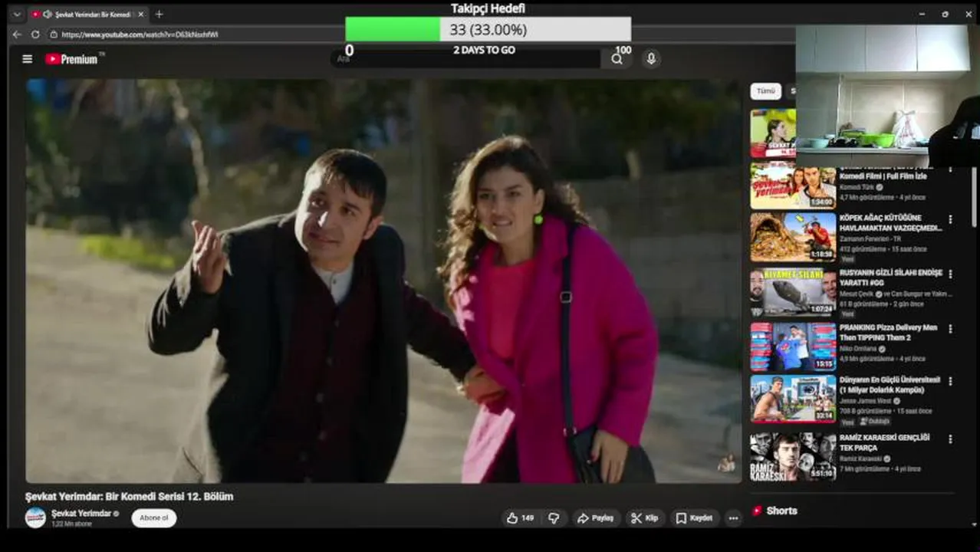The image size is (980, 552).
Task: Reload the page with refresh icon
Action: pos(35,34)
